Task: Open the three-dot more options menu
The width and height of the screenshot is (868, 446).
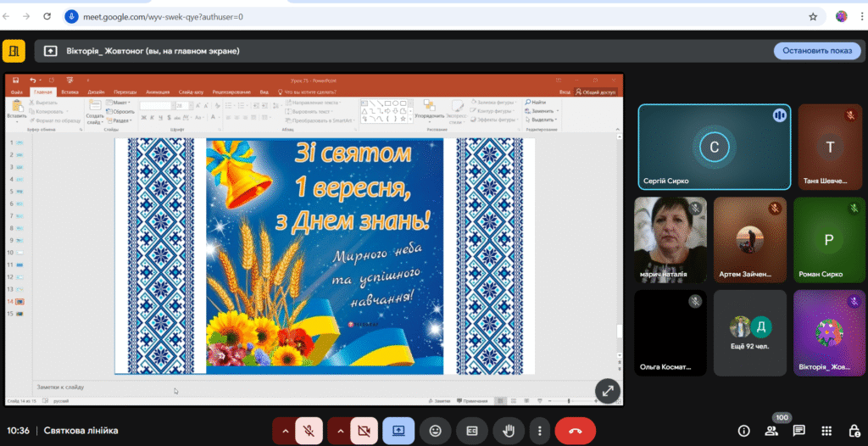Action: (x=539, y=431)
